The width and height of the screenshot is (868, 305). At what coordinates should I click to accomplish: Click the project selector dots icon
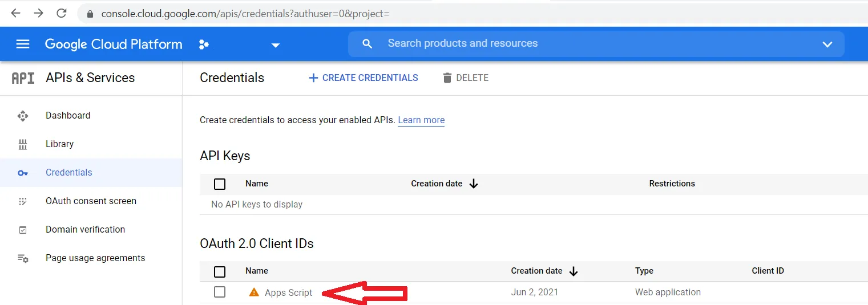[x=203, y=44]
